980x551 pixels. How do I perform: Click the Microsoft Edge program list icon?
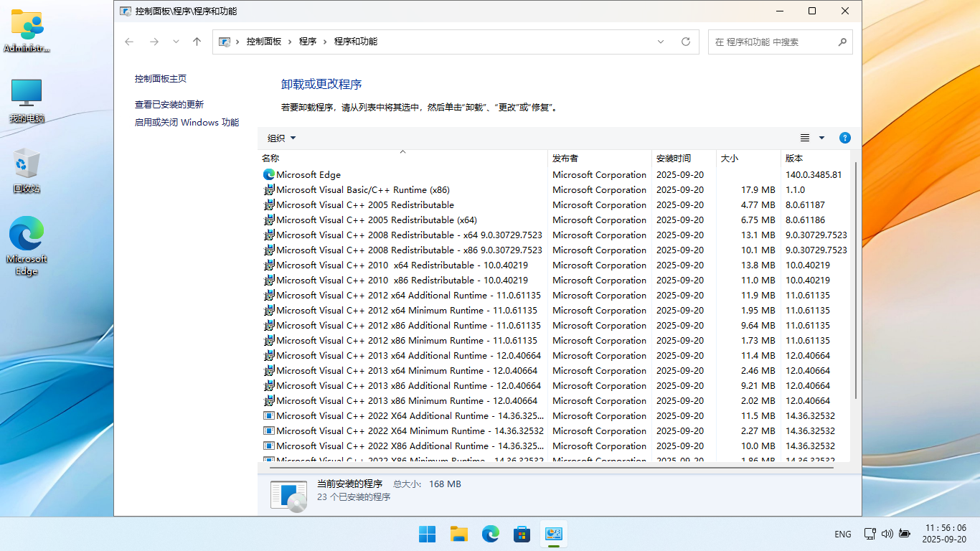(269, 174)
